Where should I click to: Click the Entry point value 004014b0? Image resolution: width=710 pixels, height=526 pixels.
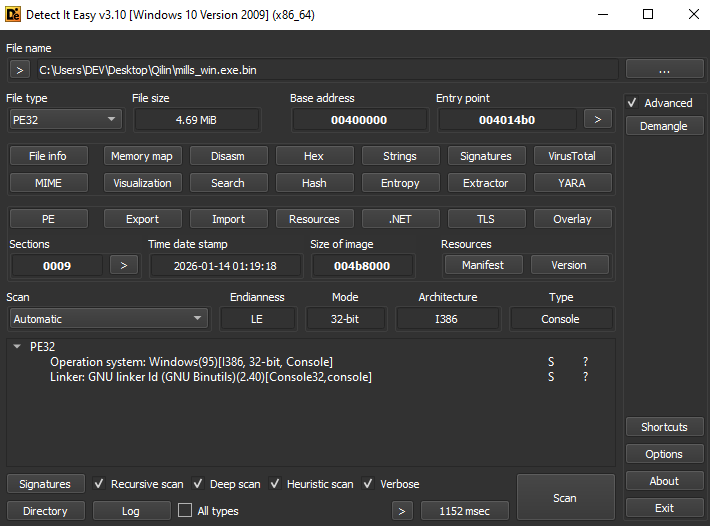[x=507, y=120]
